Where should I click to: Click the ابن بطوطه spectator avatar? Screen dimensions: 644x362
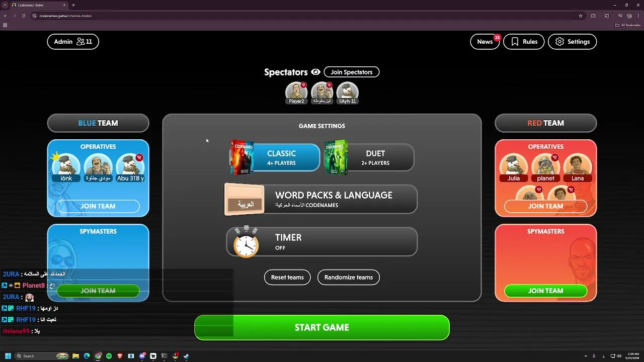pos(322,93)
